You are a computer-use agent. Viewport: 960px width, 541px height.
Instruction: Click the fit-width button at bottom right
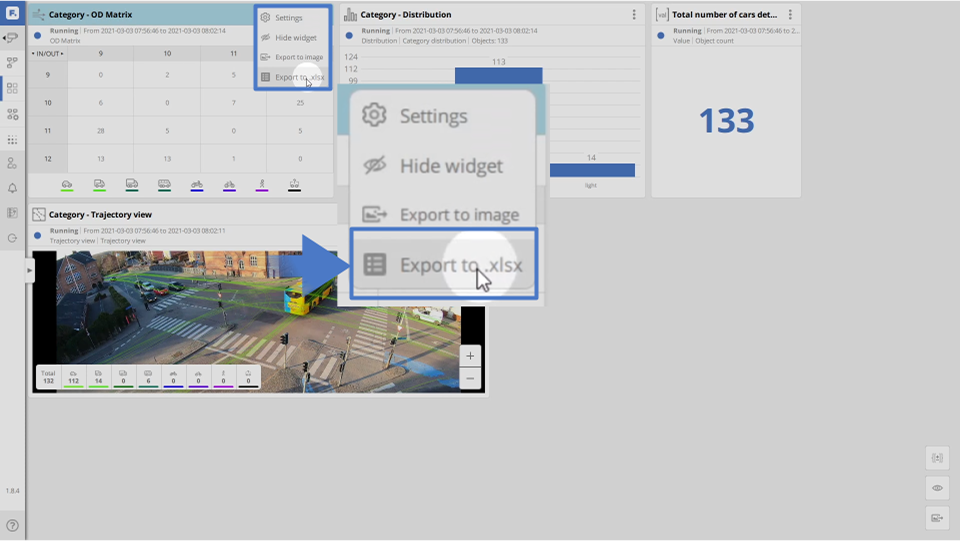[937, 458]
